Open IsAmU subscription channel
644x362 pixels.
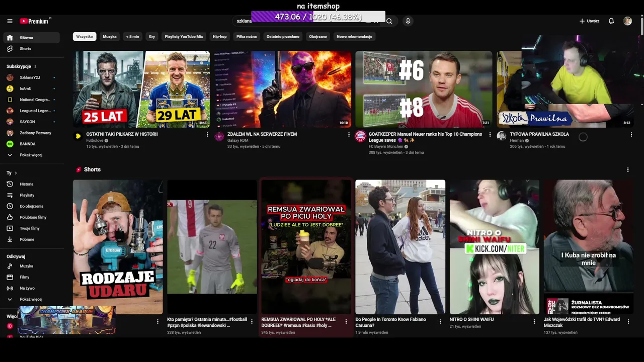31,88
